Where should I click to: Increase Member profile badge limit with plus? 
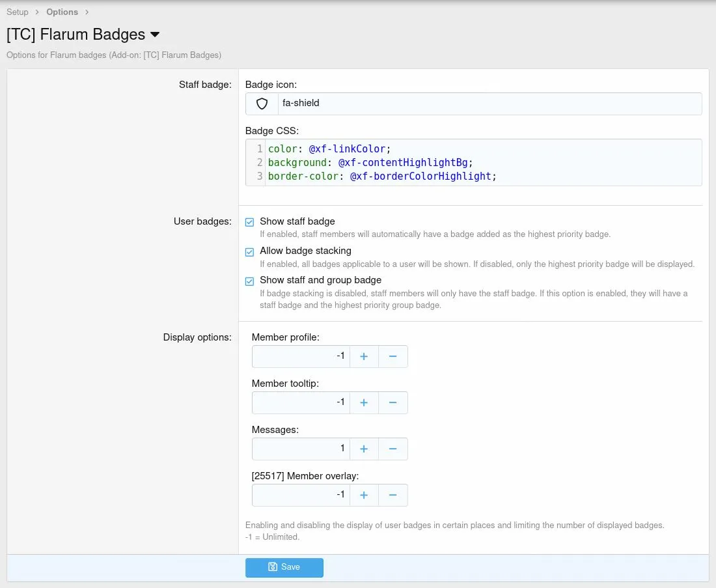coord(364,356)
